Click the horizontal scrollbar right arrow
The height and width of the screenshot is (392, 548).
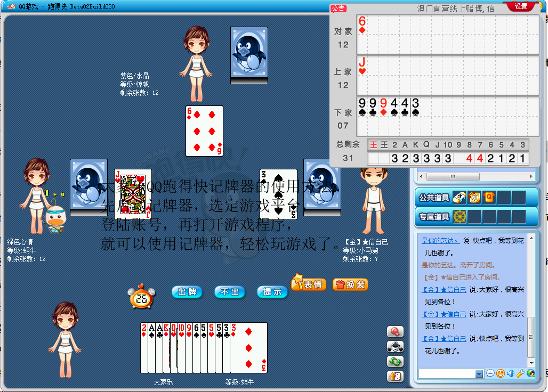tap(531, 177)
